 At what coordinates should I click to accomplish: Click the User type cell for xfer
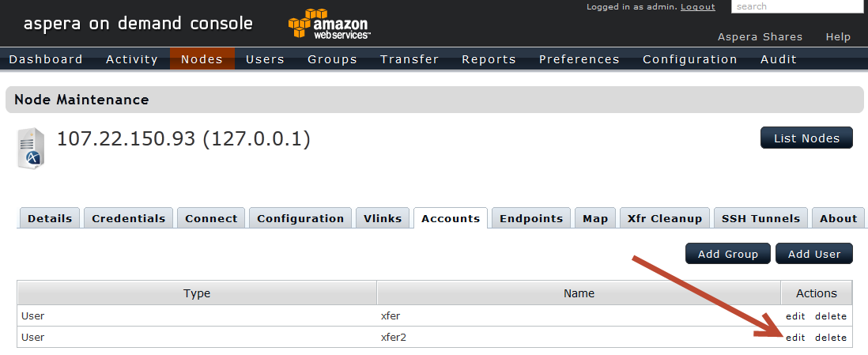tap(197, 316)
